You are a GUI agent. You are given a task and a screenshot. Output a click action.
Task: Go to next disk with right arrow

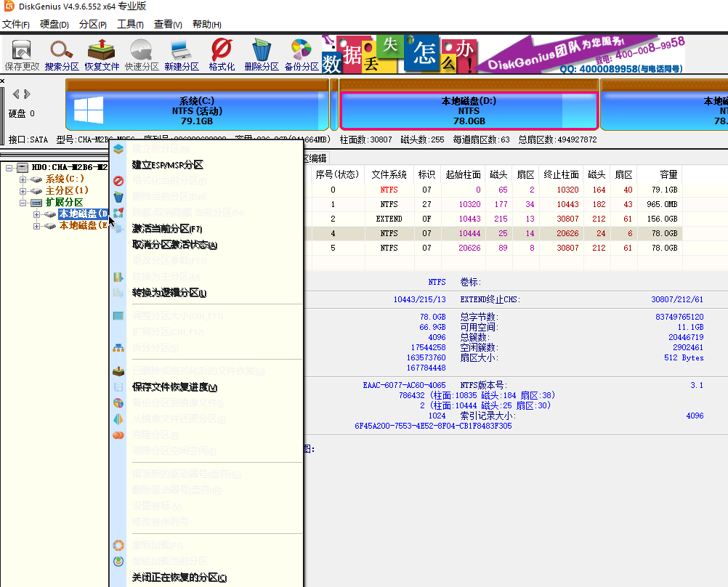point(28,94)
